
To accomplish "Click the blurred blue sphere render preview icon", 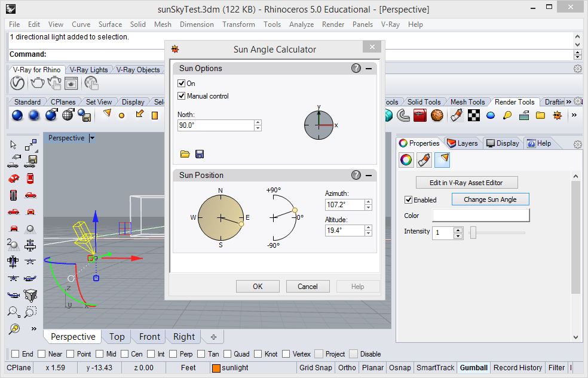I will (x=33, y=115).
